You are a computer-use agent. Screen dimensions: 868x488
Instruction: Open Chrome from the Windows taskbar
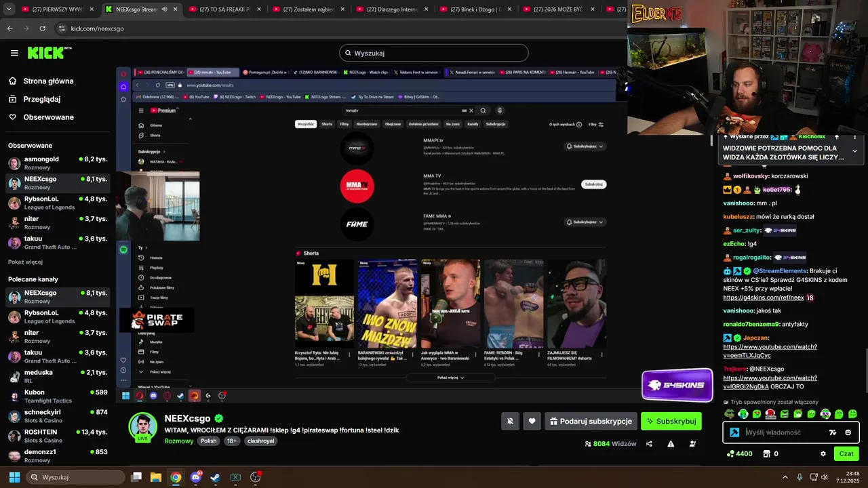click(x=176, y=477)
